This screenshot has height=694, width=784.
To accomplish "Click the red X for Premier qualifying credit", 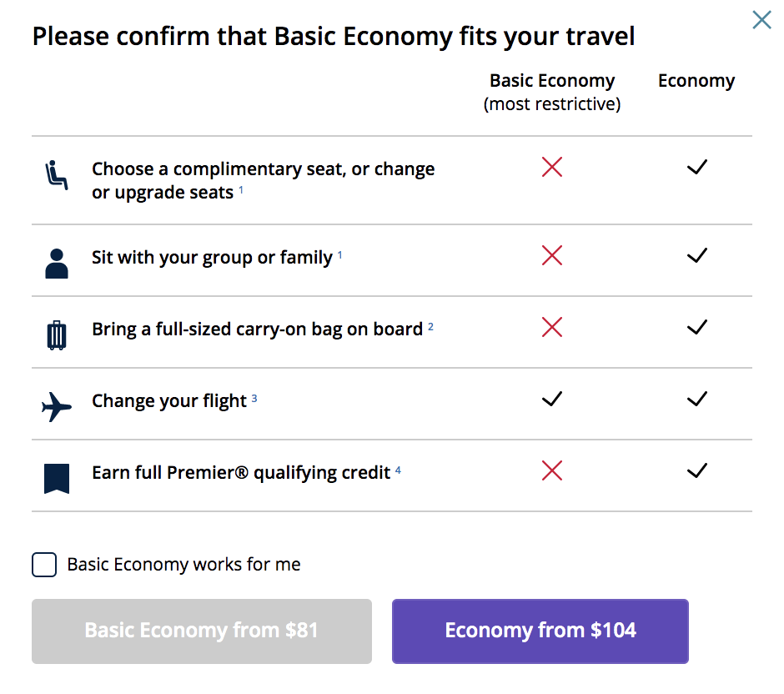I will click(551, 471).
